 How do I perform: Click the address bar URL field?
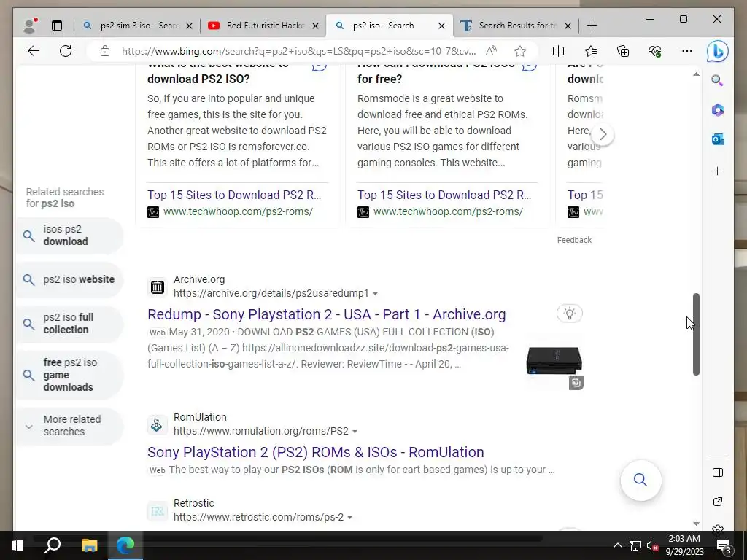click(x=298, y=51)
